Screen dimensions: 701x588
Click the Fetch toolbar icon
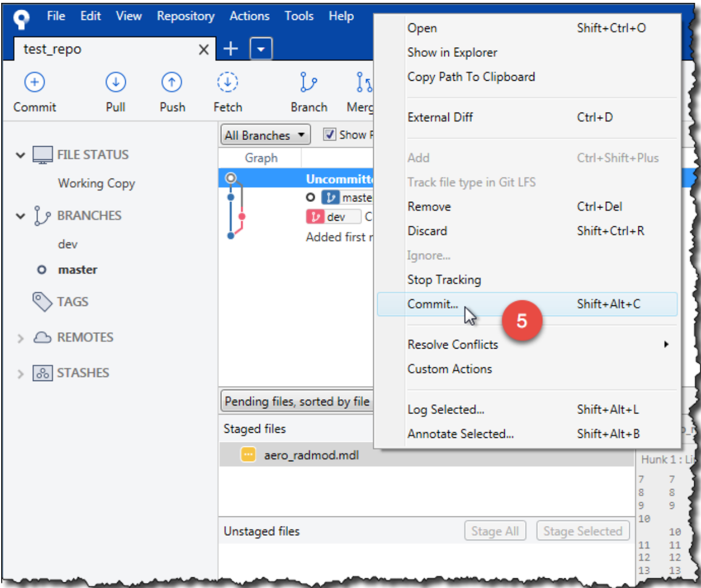(x=228, y=83)
